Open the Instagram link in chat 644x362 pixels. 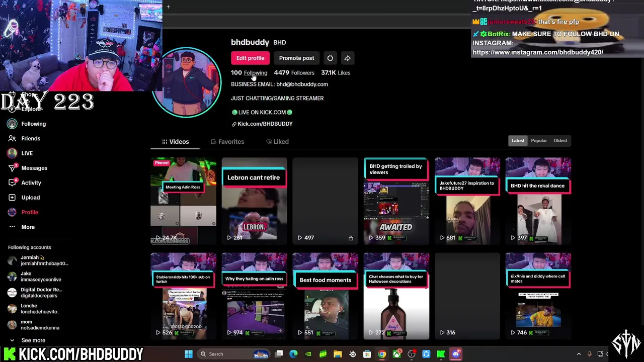pos(538,52)
